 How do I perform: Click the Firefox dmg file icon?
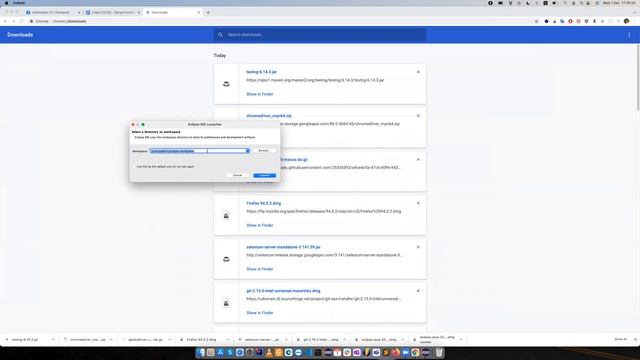226,216
